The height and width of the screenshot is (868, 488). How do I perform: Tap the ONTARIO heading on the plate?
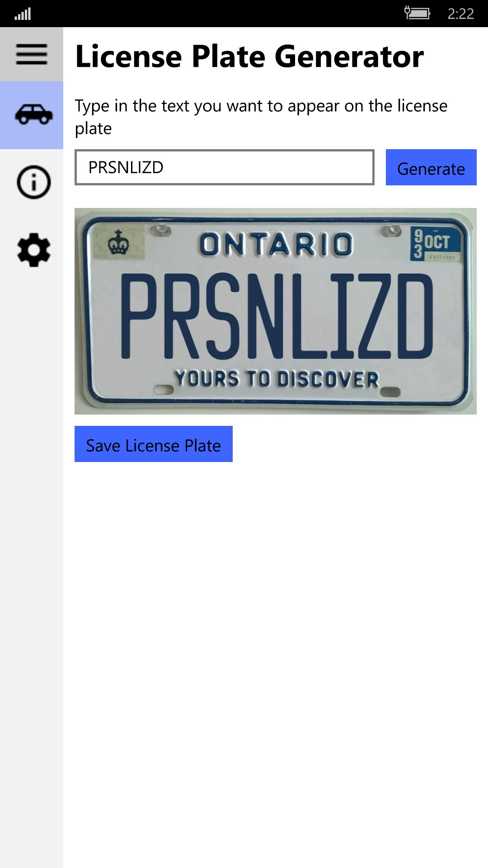pyautogui.click(x=276, y=245)
